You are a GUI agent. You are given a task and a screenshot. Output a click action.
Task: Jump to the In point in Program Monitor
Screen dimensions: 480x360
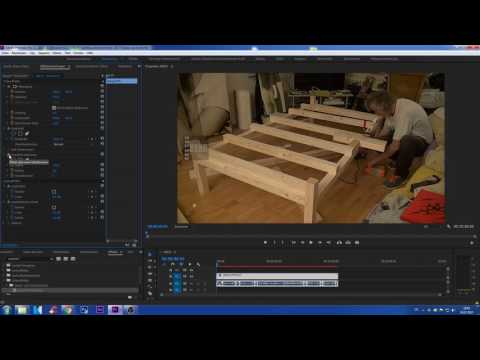[x=294, y=242]
